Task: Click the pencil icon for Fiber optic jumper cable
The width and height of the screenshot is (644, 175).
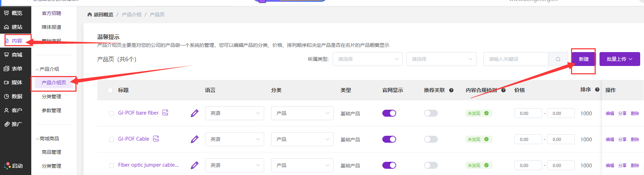Action: [x=195, y=165]
